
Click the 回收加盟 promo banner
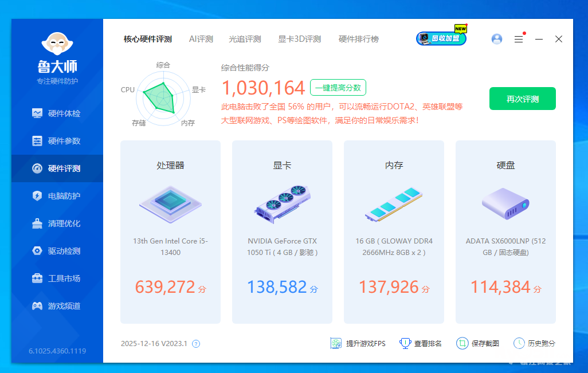click(441, 38)
